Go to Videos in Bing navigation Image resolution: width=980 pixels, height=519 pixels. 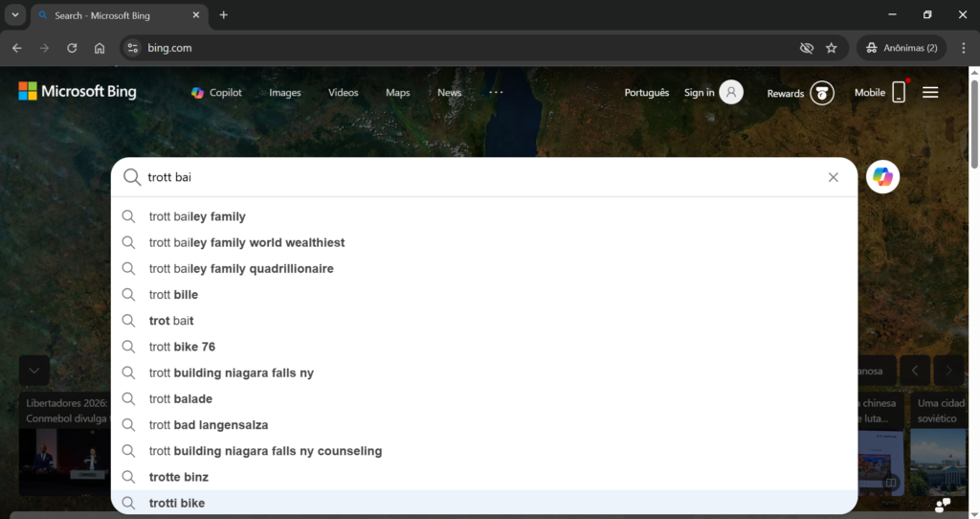[344, 93]
